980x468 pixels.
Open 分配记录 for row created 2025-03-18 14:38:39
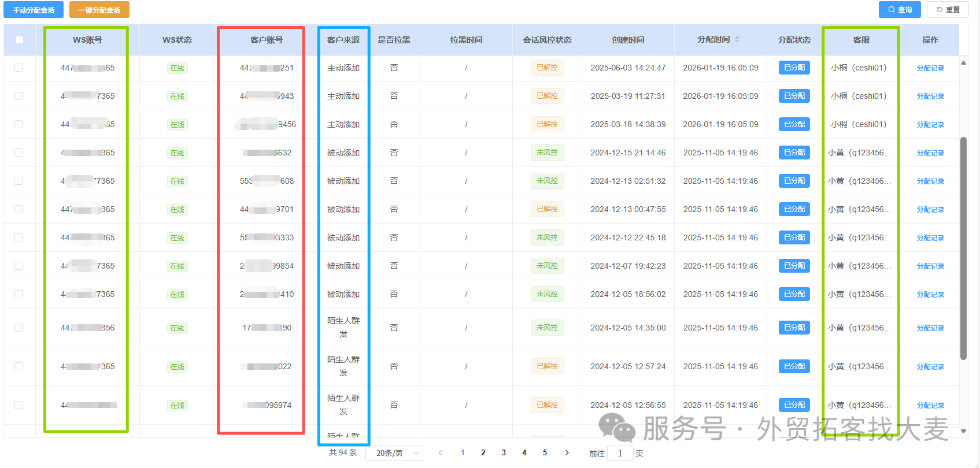(x=930, y=125)
